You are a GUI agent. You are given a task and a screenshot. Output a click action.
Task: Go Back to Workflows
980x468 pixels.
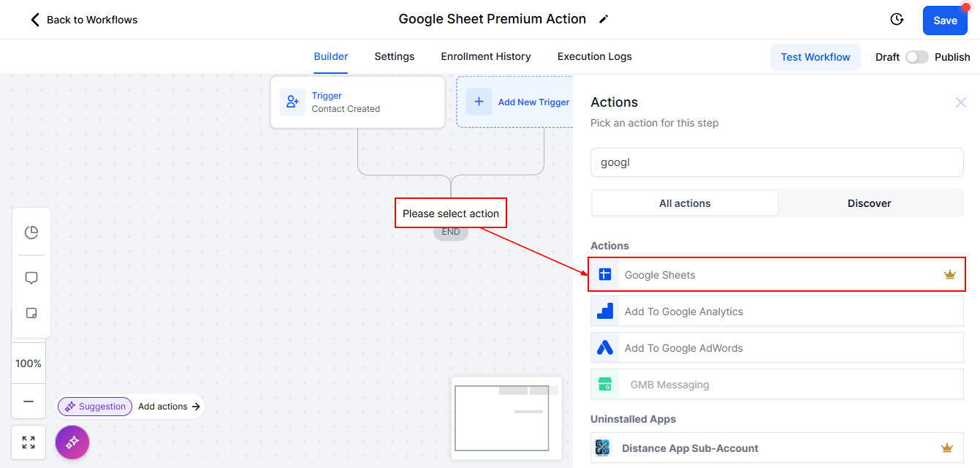(x=83, y=20)
